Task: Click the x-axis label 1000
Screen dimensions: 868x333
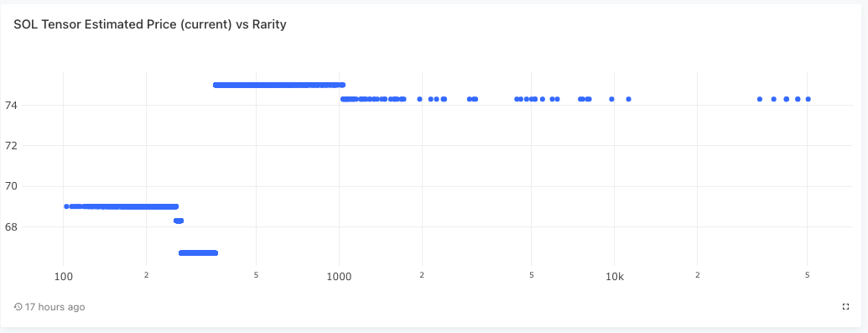Action: 339,277
